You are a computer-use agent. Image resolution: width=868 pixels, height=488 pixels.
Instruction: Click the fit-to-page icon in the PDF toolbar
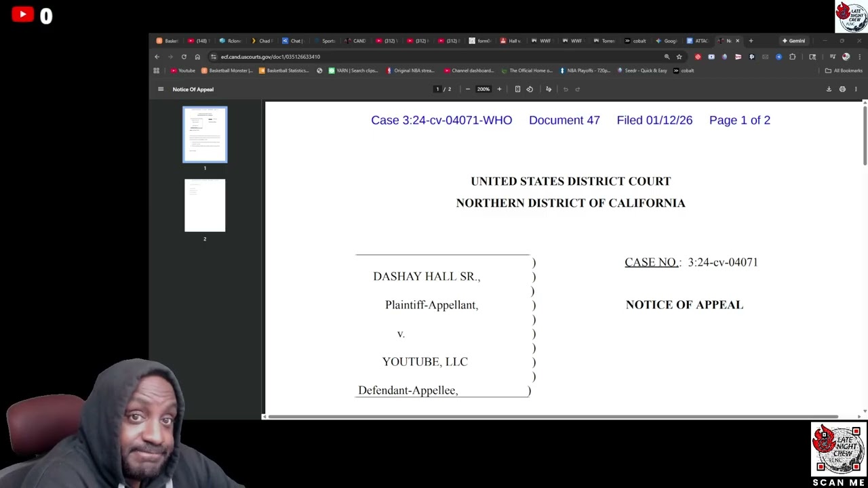(x=517, y=89)
